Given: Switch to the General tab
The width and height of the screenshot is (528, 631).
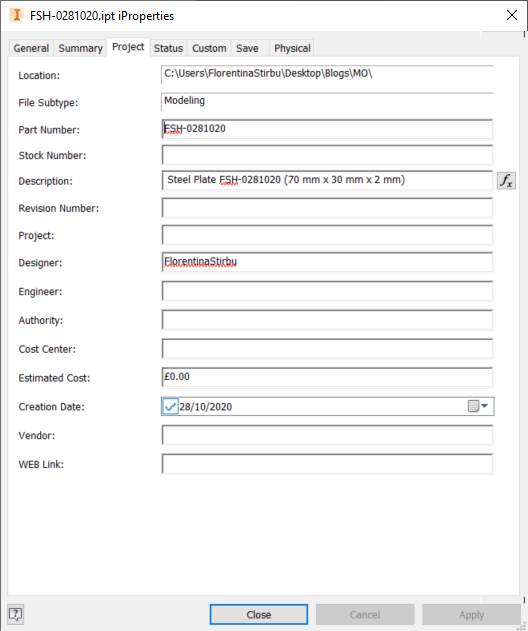Looking at the screenshot, I should tap(31, 48).
